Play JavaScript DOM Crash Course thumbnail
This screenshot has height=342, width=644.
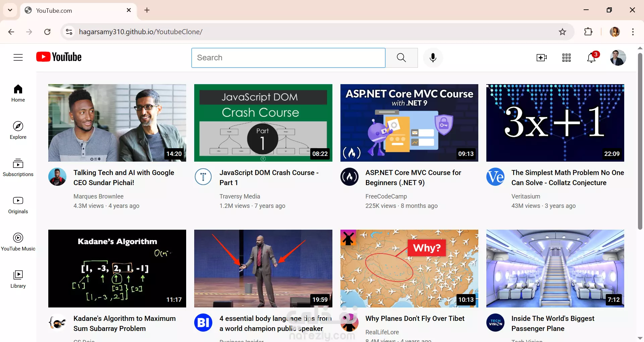263,123
